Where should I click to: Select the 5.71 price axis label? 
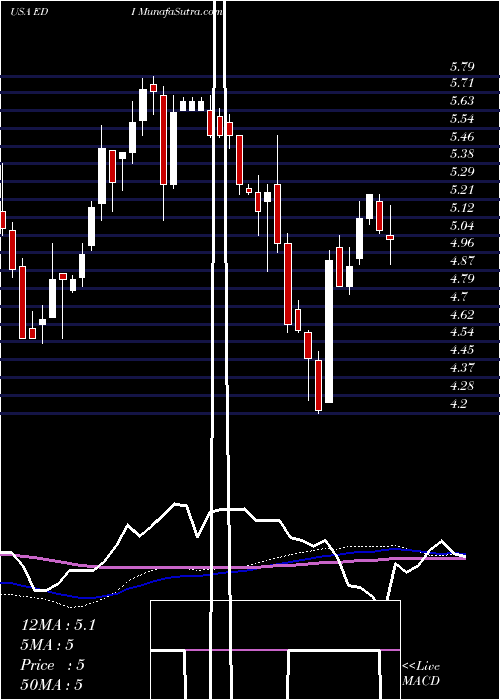462,83
